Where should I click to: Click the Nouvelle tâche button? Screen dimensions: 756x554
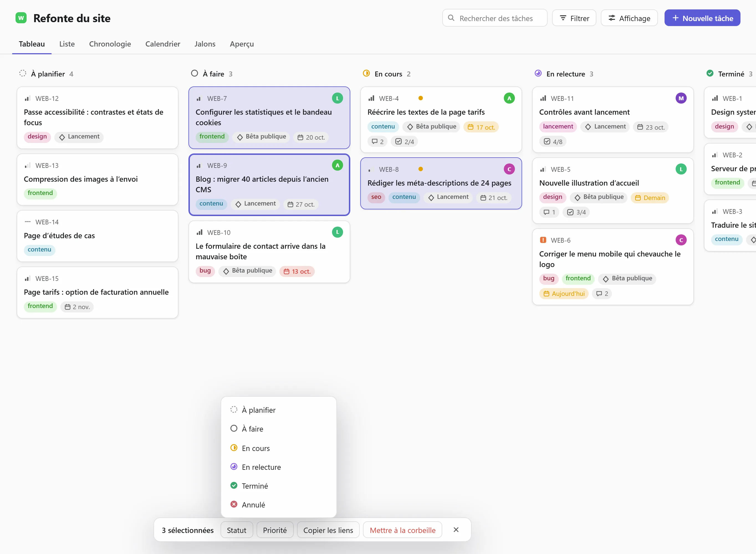(x=702, y=18)
